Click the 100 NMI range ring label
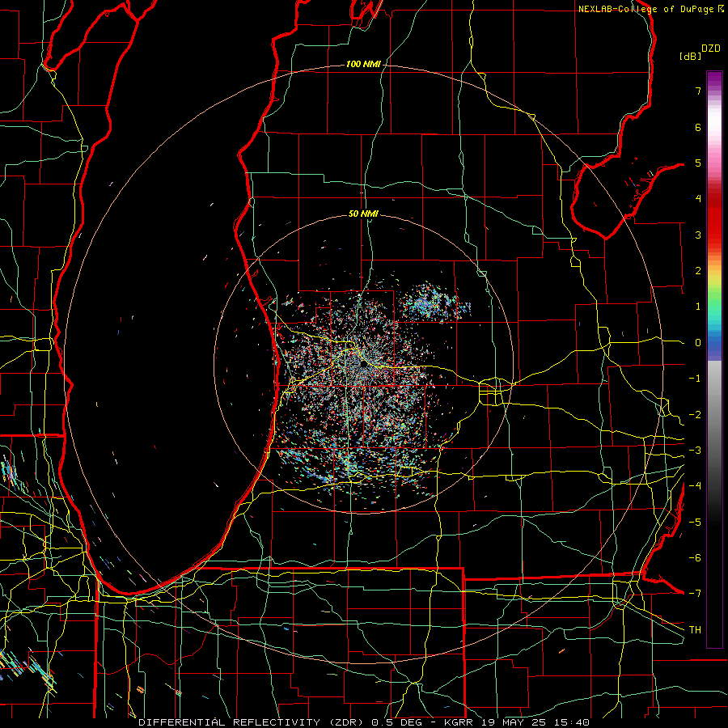Screen dimensions: 728x728 click(x=363, y=64)
